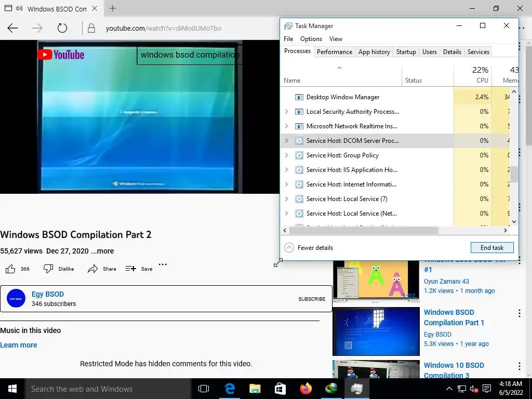Expand Microsoft Network Realtime Ins row

[x=286, y=126]
